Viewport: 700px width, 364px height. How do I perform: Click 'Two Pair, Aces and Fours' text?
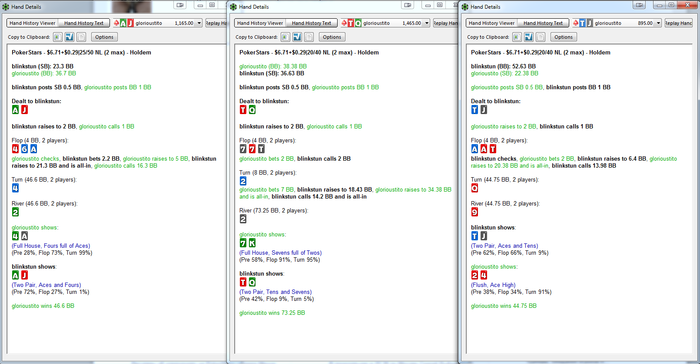pos(46,285)
